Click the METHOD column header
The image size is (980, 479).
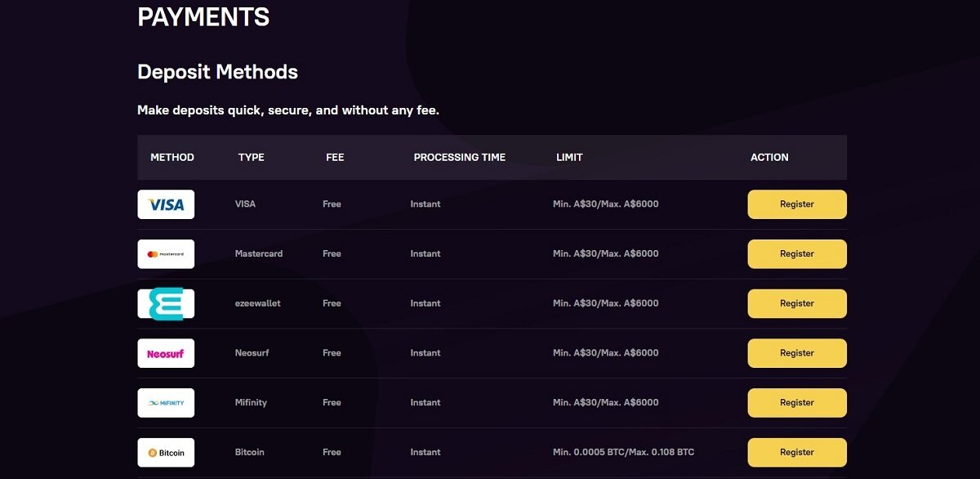(x=172, y=157)
